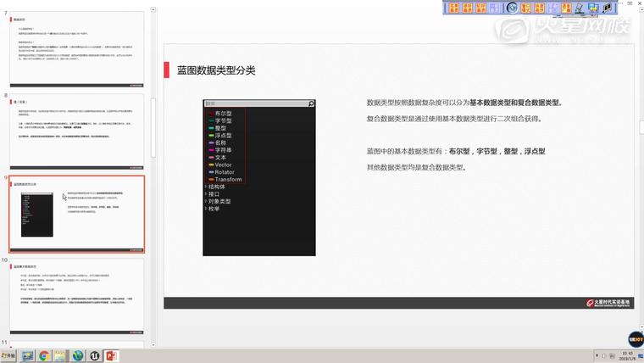
Task: Expand the 对象类型 category
Action: point(220,201)
